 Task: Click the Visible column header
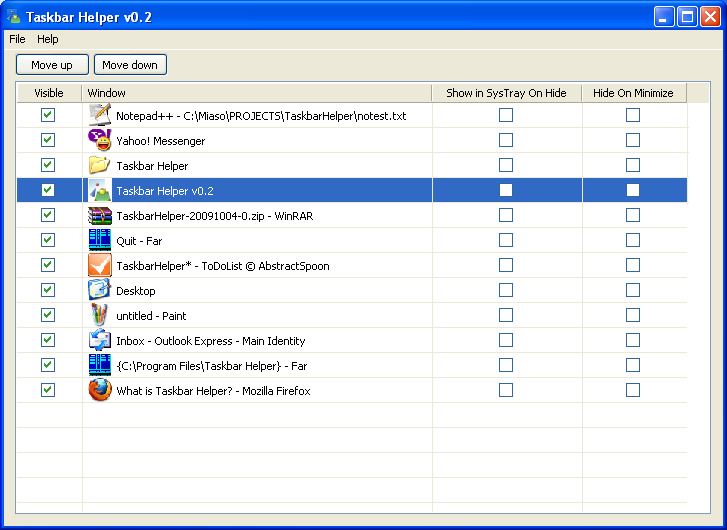tap(49, 93)
